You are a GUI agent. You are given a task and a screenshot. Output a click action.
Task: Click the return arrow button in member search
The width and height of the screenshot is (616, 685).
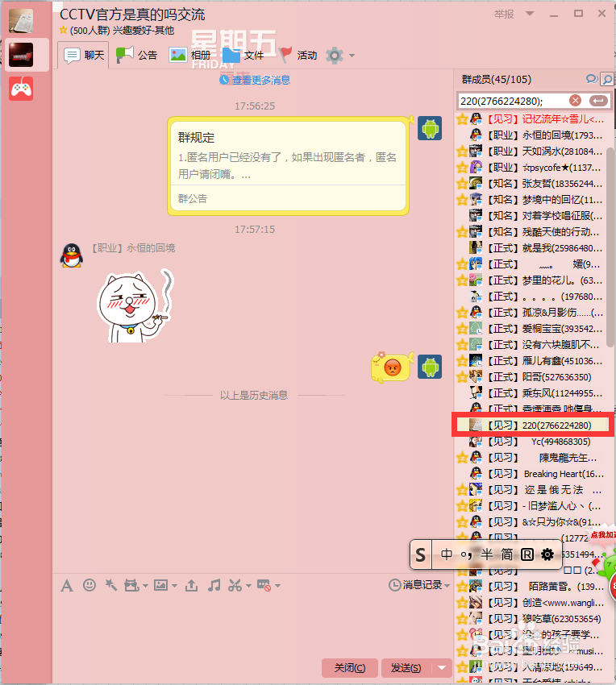(598, 101)
